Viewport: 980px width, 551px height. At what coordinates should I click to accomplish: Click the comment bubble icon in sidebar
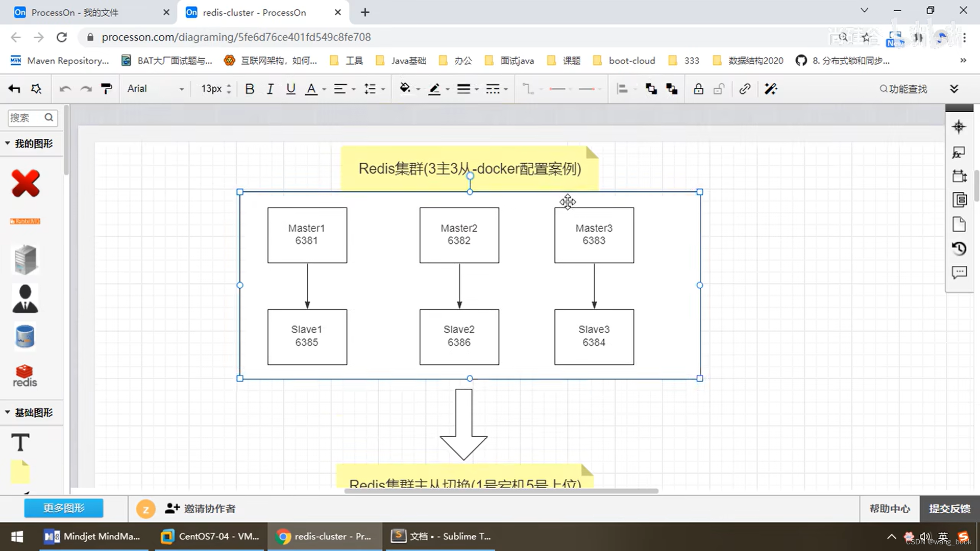pos(960,272)
